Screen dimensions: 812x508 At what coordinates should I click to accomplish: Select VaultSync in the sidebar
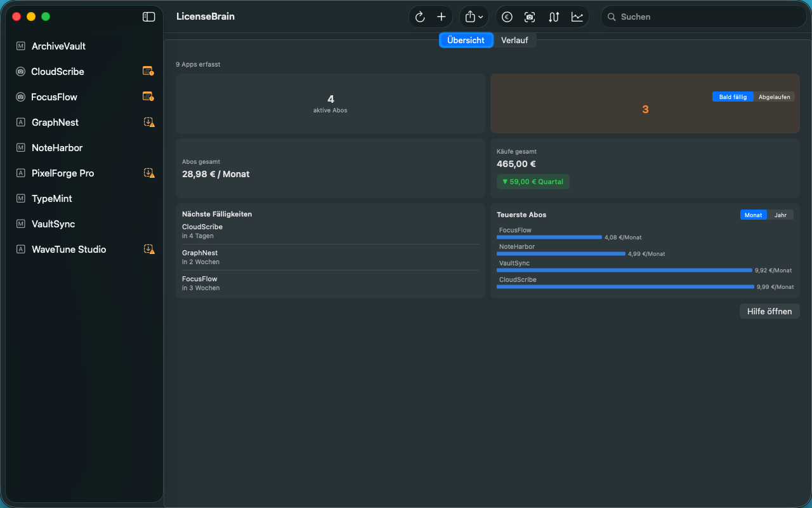point(84,224)
